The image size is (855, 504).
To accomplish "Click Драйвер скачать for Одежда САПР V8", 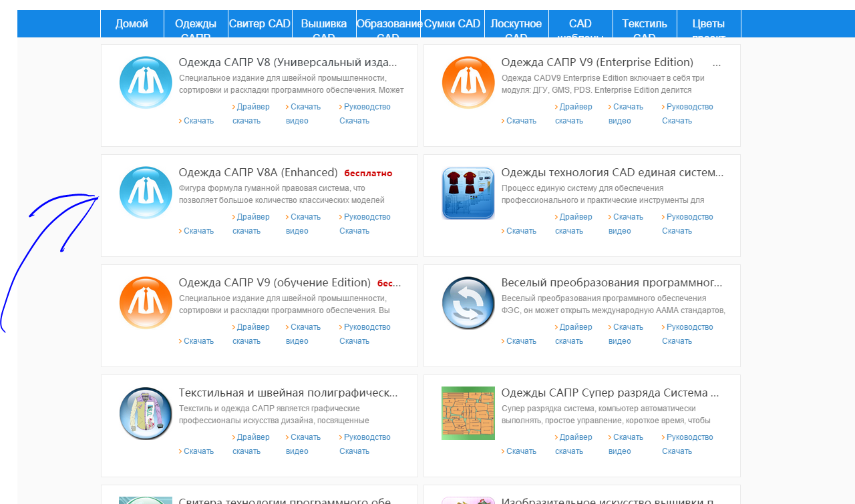I will tap(251, 113).
